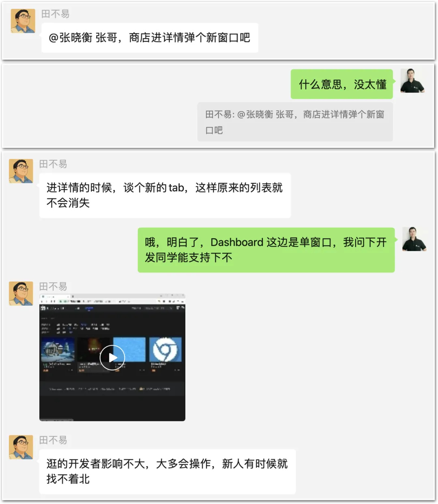Image resolution: width=438 pixels, height=504 pixels.
Task: Click the name label 田不易 above first message
Action: 56,14
